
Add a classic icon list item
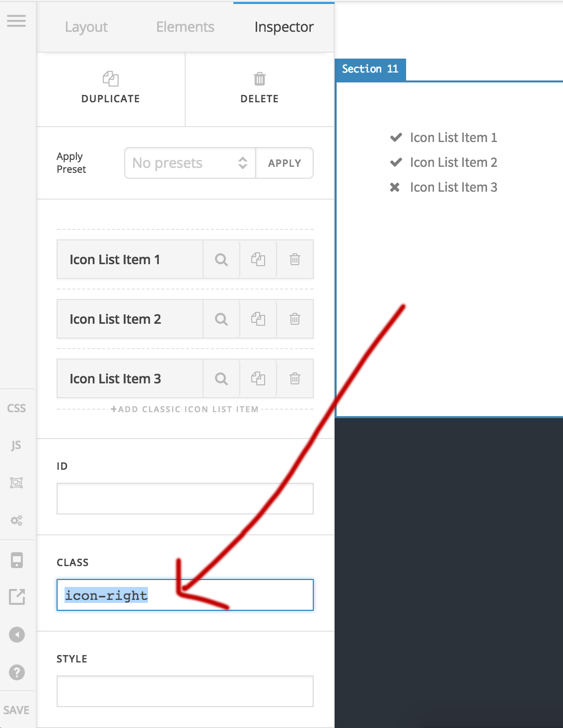click(x=185, y=409)
